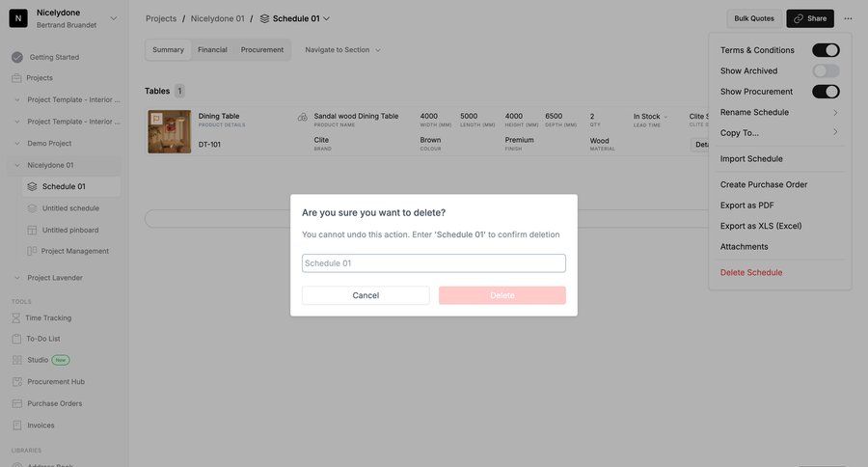Screen dimensions: 868x467
Task: Click the Share button
Action: [x=810, y=18]
